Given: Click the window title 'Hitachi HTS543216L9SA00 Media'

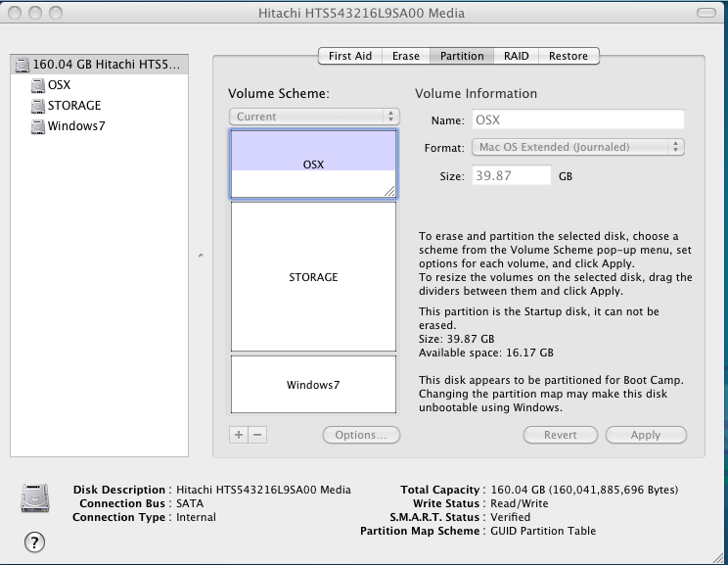Looking at the screenshot, I should point(361,13).
